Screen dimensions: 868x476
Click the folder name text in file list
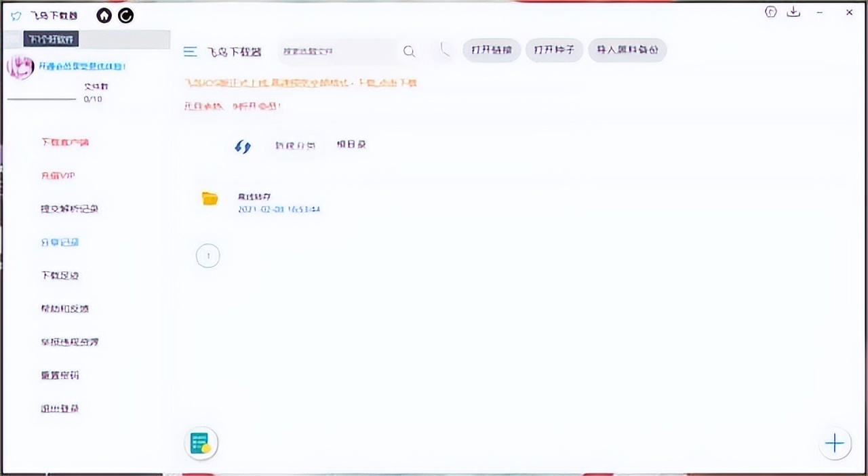pos(254,197)
